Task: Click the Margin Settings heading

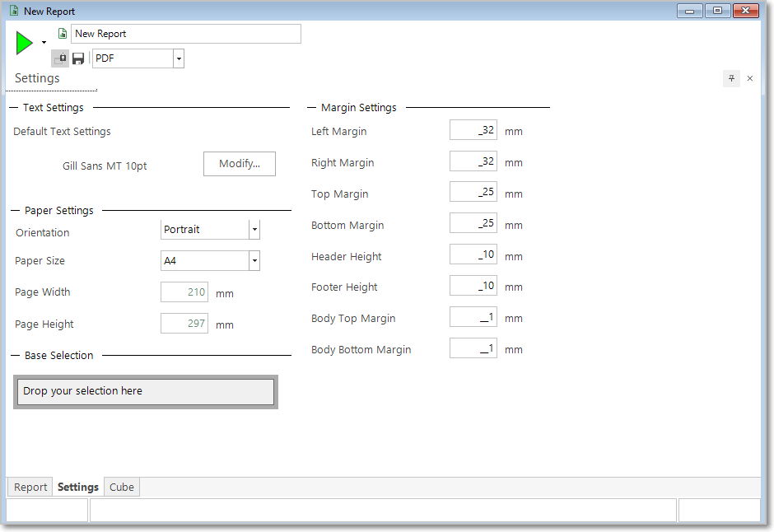Action: pos(359,108)
